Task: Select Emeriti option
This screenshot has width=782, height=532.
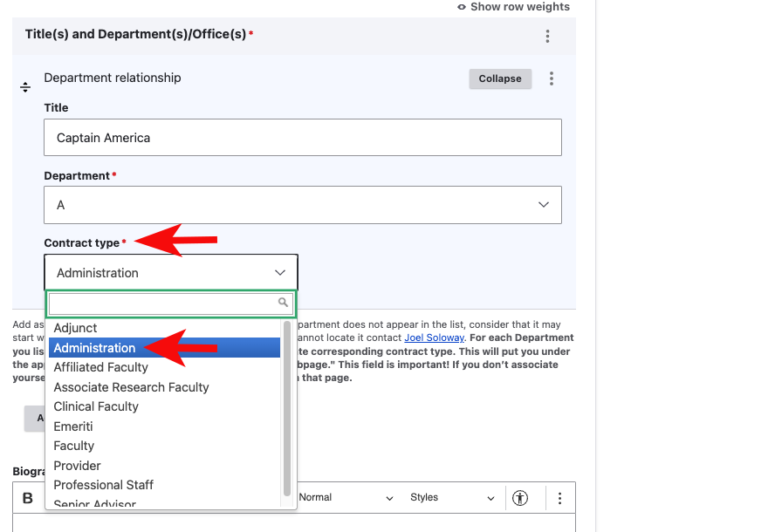Action: point(164,426)
